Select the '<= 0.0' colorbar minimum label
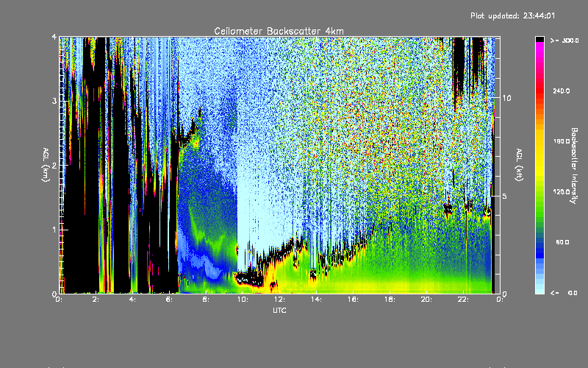This screenshot has width=588, height=368. click(x=564, y=293)
